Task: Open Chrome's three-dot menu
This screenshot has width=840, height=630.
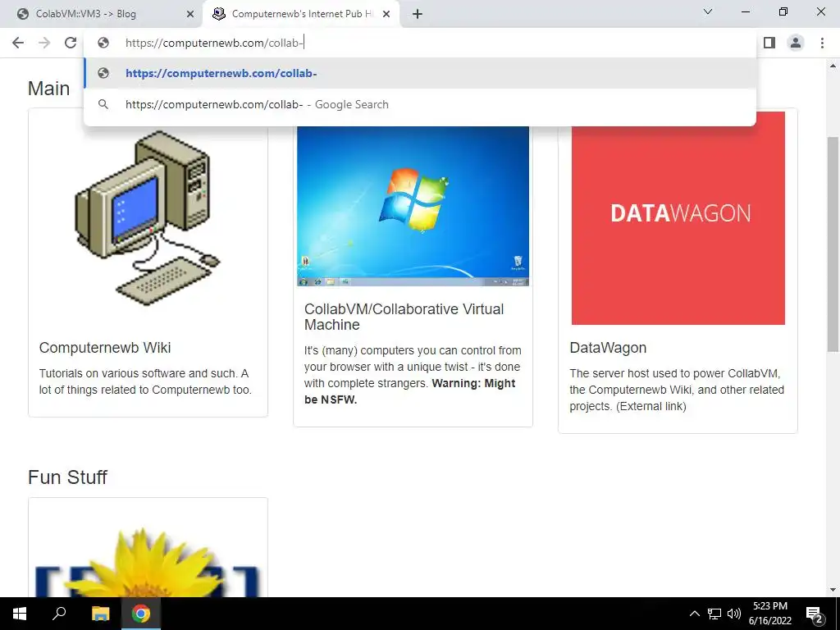Action: coord(822,43)
